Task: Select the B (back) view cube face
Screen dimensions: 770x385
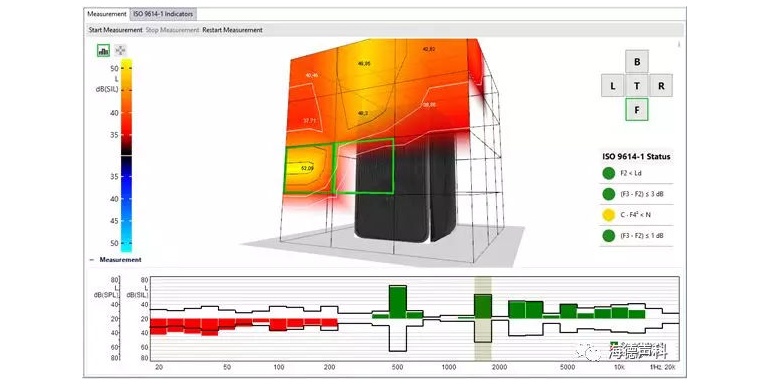Action: click(x=637, y=62)
